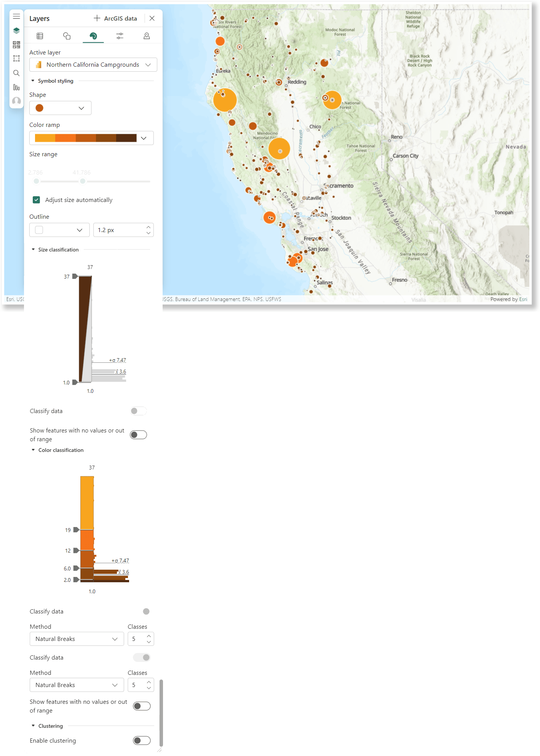Collapse the Symbol styling section
The height and width of the screenshot is (756, 540).
(x=33, y=81)
